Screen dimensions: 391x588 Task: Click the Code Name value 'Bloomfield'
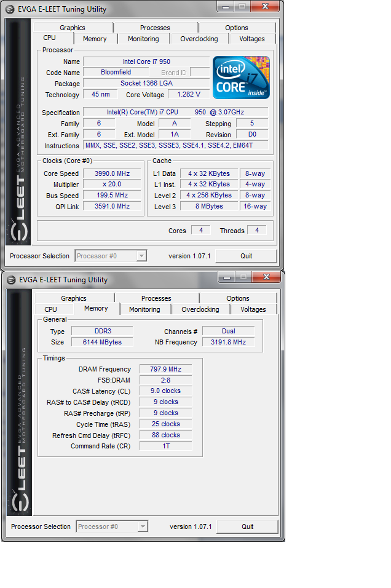click(x=116, y=72)
